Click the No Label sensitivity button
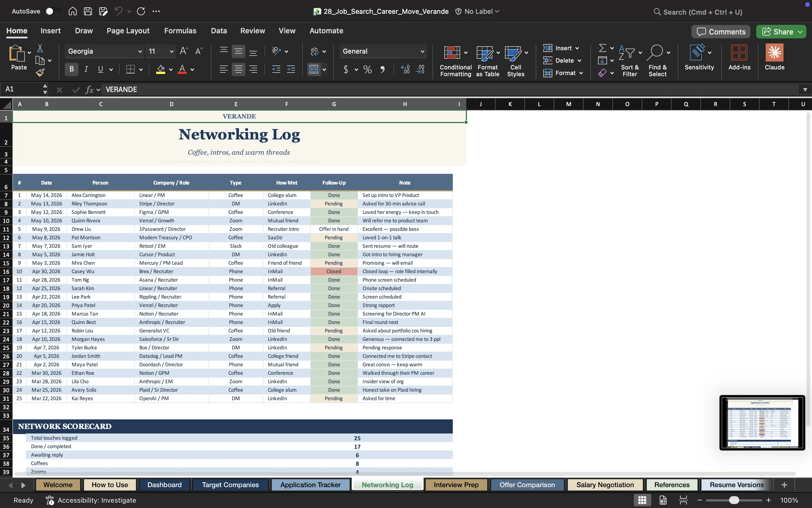Screen dimensions: 812x508 click(x=477, y=11)
